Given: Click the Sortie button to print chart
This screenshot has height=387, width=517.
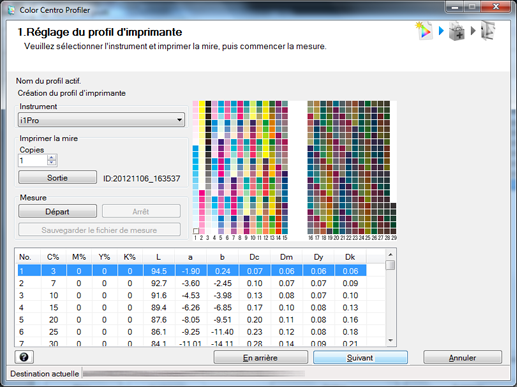Looking at the screenshot, I should (57, 178).
